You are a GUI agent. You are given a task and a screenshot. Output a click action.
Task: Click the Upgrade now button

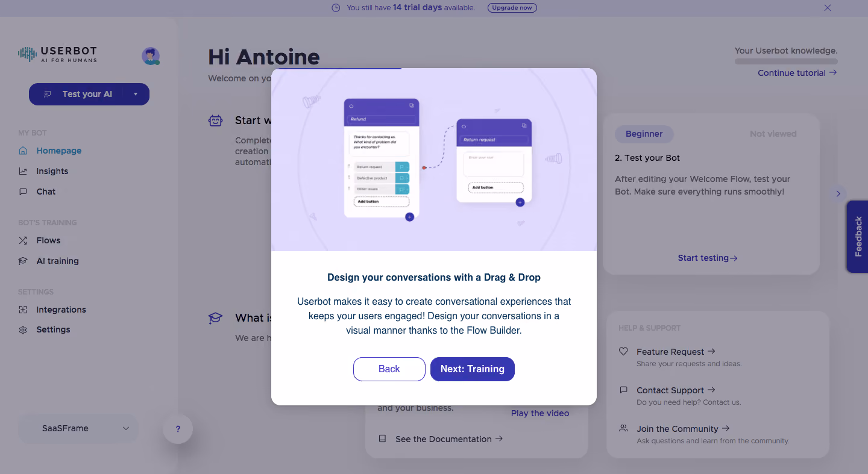pos(512,8)
